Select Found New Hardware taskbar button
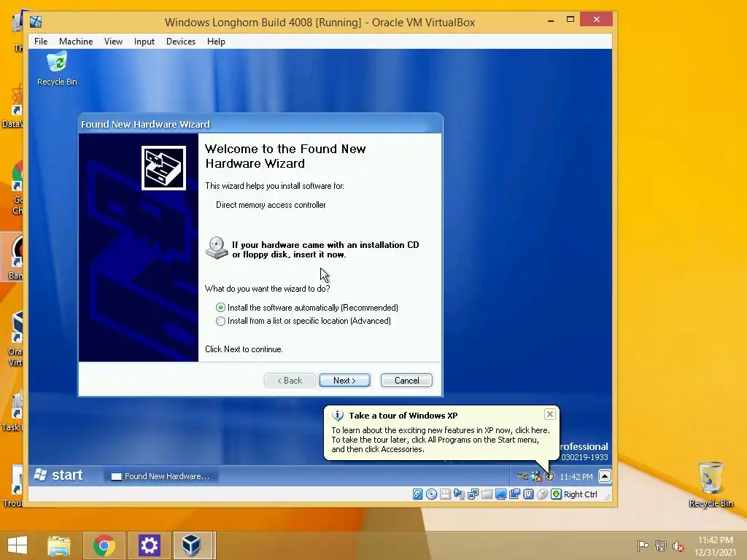 click(160, 476)
